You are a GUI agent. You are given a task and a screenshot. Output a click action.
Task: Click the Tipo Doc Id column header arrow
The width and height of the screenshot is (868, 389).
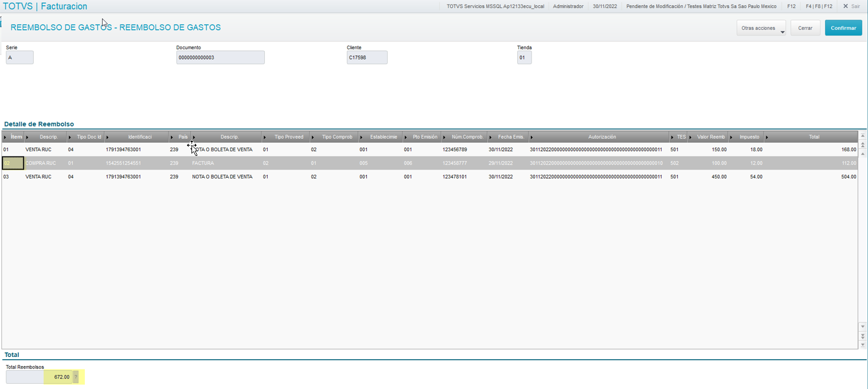71,137
